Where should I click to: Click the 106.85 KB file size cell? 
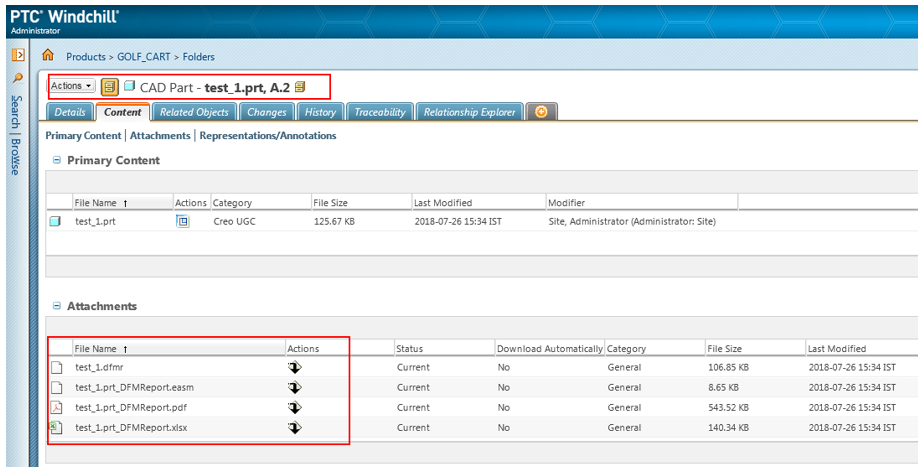(x=728, y=368)
